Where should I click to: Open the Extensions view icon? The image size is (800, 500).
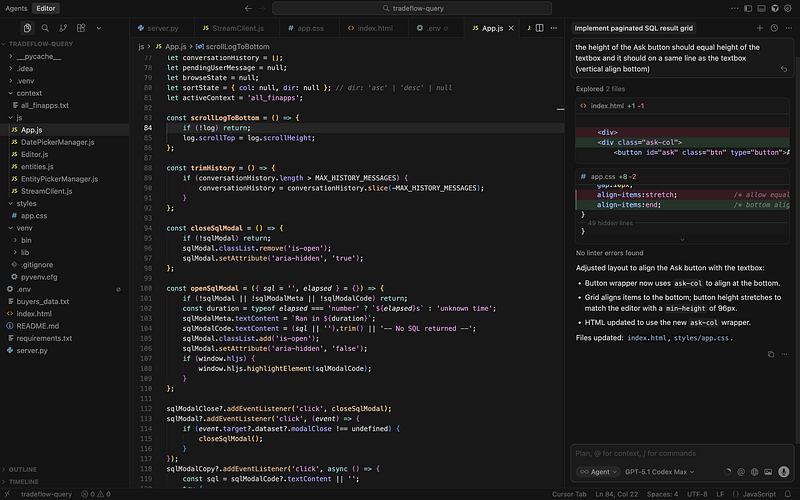coord(83,28)
